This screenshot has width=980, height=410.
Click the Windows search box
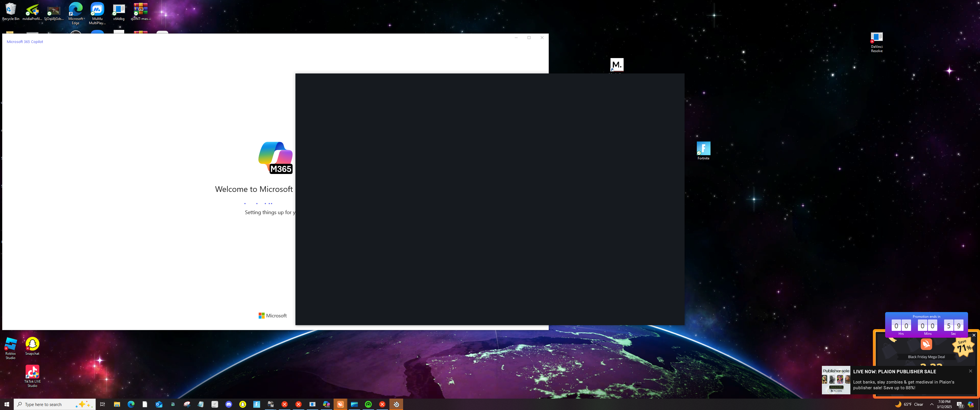click(55, 404)
